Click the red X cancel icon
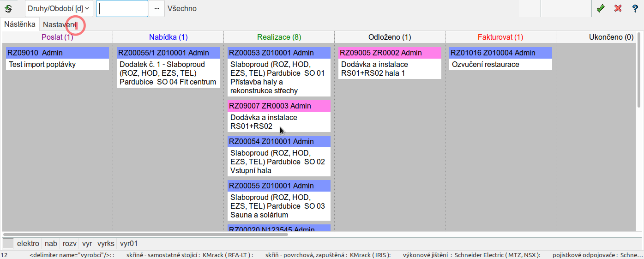Screen dimensions: 644x259 click(x=618, y=8)
